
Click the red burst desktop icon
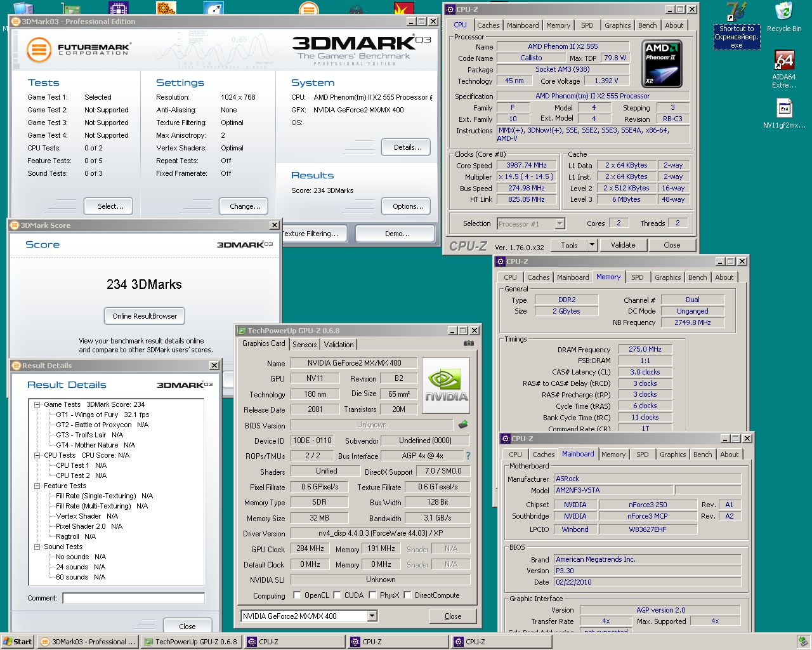[x=403, y=8]
